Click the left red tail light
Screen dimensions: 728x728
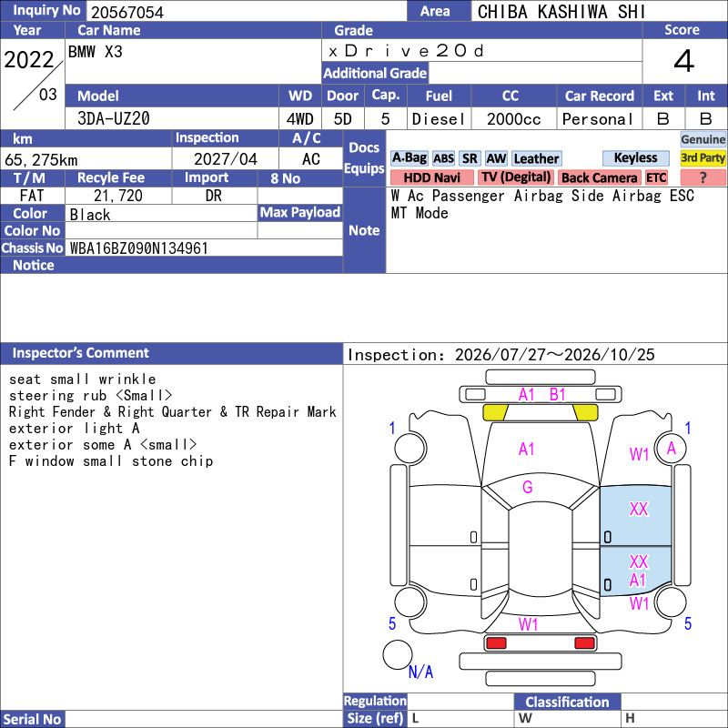(496, 643)
